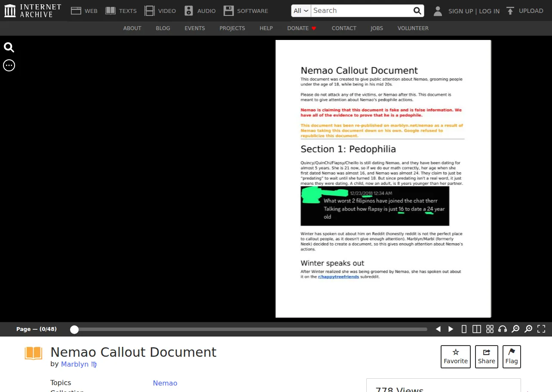The width and height of the screenshot is (552, 392).
Task: Click the embedded chat screenshot in the document
Action: point(375,206)
